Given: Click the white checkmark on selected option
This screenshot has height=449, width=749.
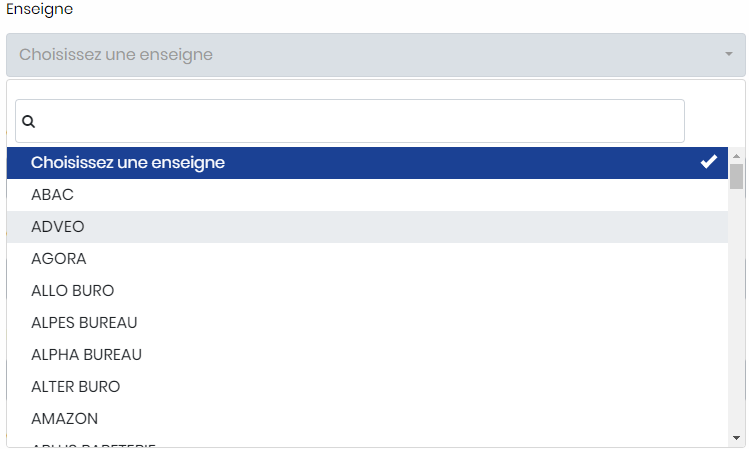Looking at the screenshot, I should pyautogui.click(x=709, y=162).
